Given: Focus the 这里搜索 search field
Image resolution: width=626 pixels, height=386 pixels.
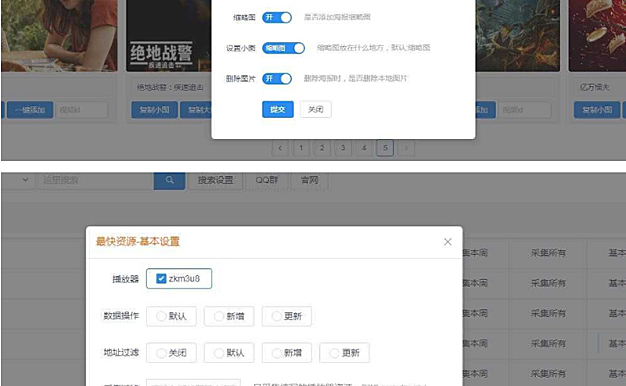Looking at the screenshot, I should [96, 180].
